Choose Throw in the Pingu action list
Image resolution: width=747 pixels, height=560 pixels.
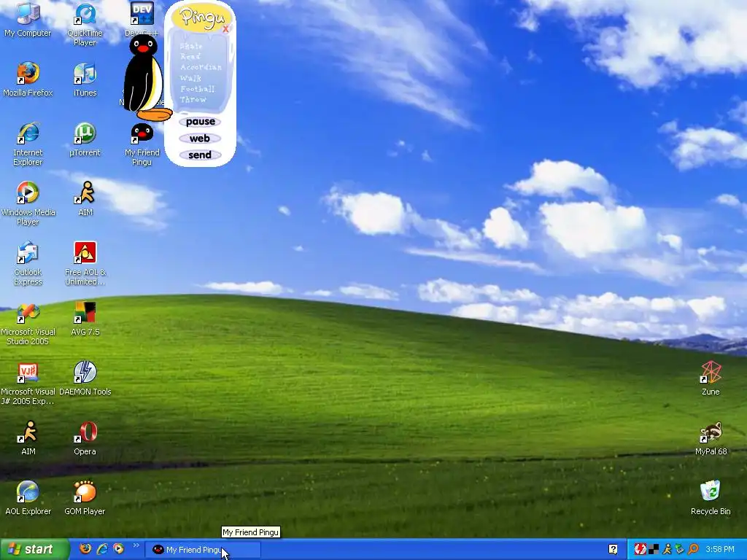[x=193, y=99]
